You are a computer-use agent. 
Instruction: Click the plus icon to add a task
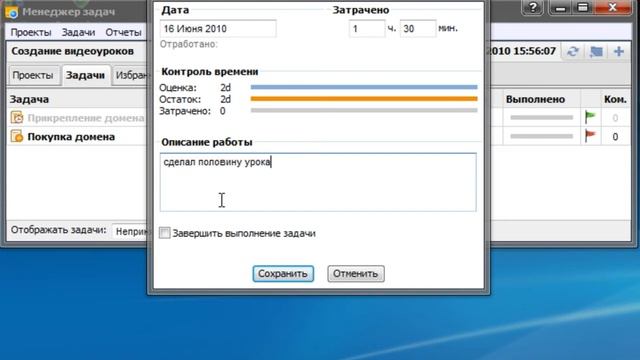tap(619, 51)
